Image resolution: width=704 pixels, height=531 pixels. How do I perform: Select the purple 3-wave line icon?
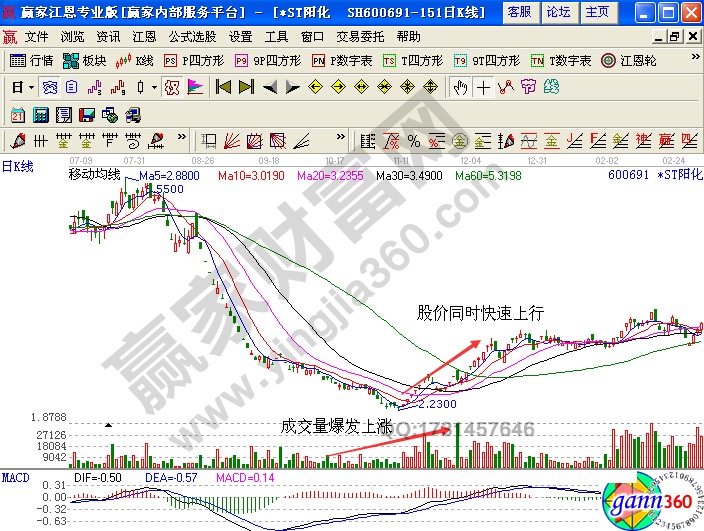coord(94,87)
